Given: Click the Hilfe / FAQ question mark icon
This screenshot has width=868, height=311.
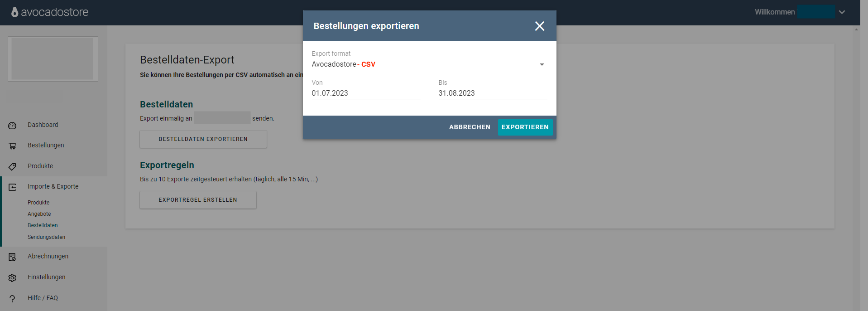Looking at the screenshot, I should 12,299.
